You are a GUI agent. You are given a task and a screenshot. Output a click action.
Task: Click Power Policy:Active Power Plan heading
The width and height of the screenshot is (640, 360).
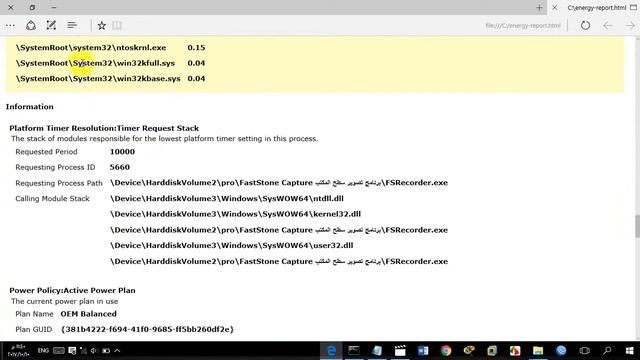point(72,291)
